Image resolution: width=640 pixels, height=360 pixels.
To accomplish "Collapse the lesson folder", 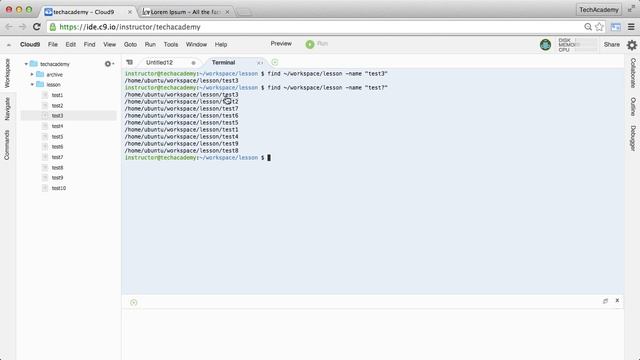I will (x=32, y=84).
